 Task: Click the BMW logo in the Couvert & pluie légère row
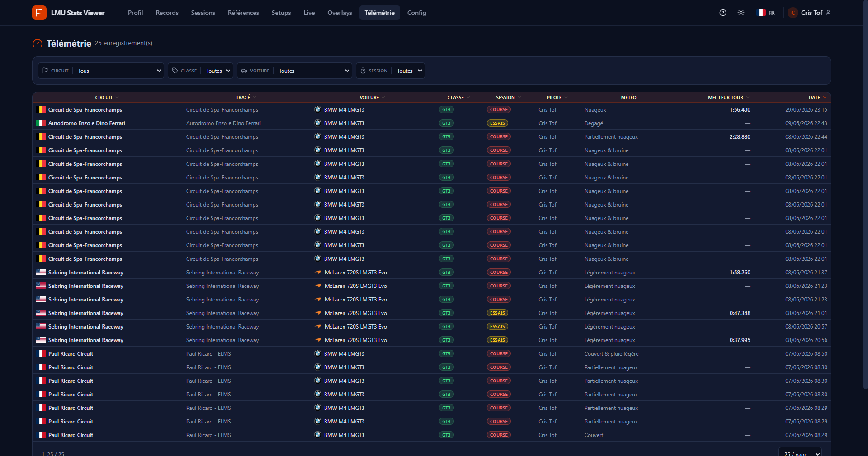point(318,353)
